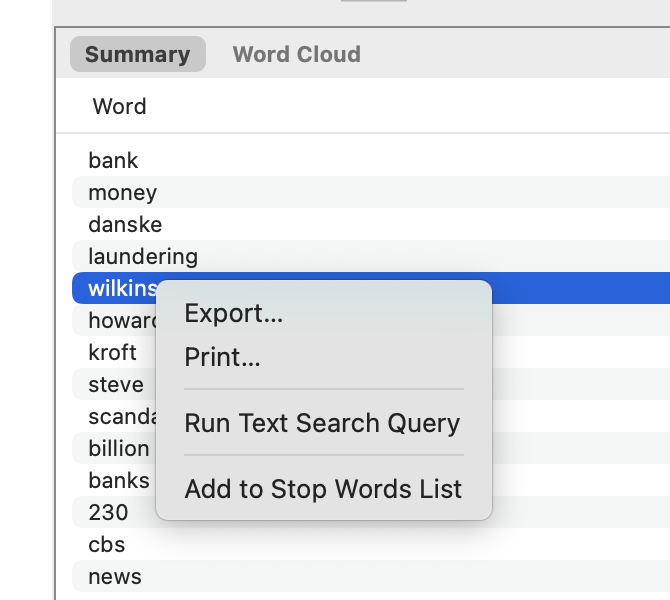Select the 'billion' word row

coord(118,448)
